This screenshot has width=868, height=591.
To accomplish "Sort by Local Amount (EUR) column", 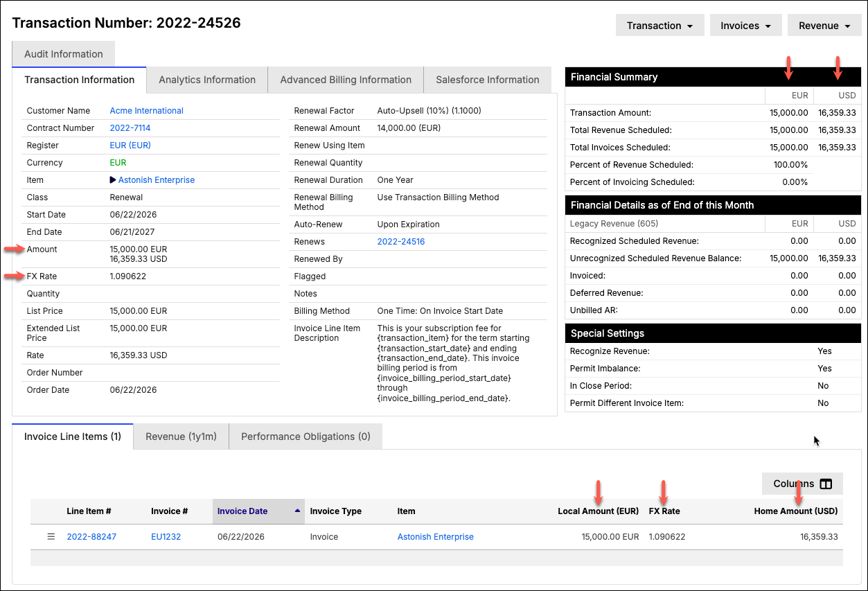I will [599, 511].
